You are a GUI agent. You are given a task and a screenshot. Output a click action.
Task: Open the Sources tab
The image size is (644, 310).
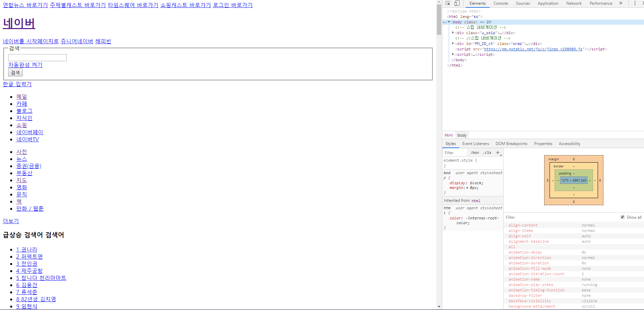coord(523,3)
